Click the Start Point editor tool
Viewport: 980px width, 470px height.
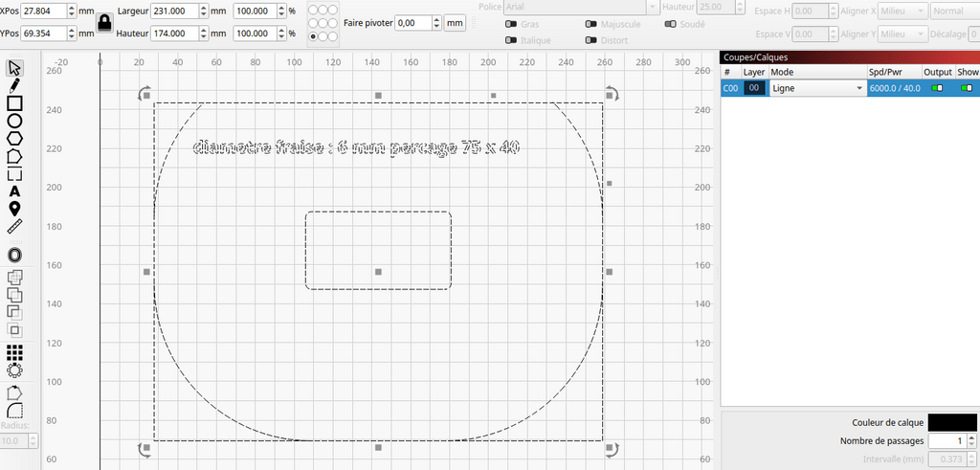15,393
